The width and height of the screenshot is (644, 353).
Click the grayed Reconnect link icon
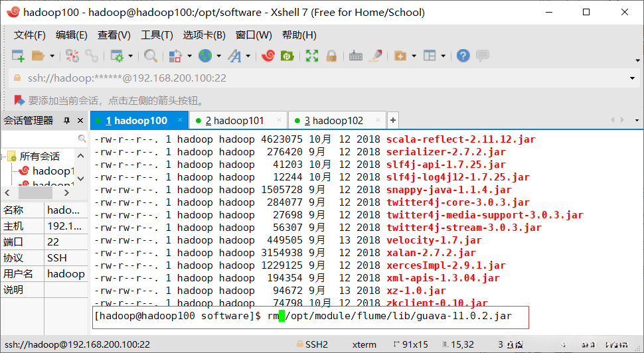click(91, 56)
